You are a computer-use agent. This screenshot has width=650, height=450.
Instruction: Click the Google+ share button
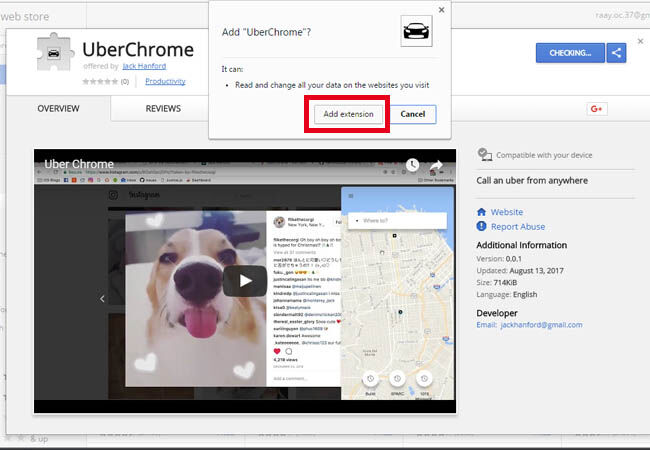click(597, 109)
